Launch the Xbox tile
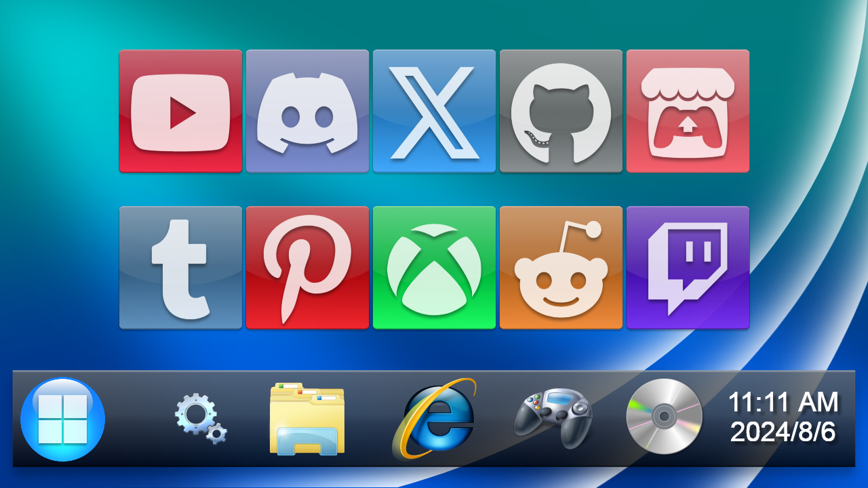 coord(434,268)
